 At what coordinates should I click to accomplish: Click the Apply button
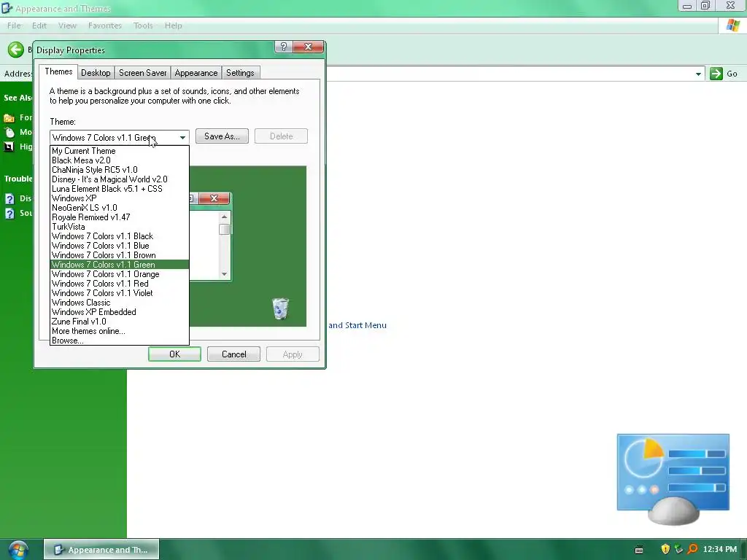coord(293,354)
